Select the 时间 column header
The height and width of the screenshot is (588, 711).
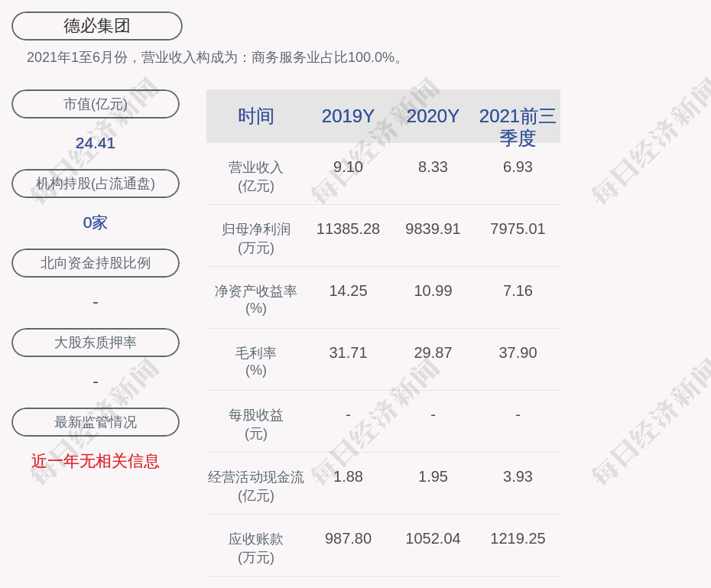pos(256,116)
